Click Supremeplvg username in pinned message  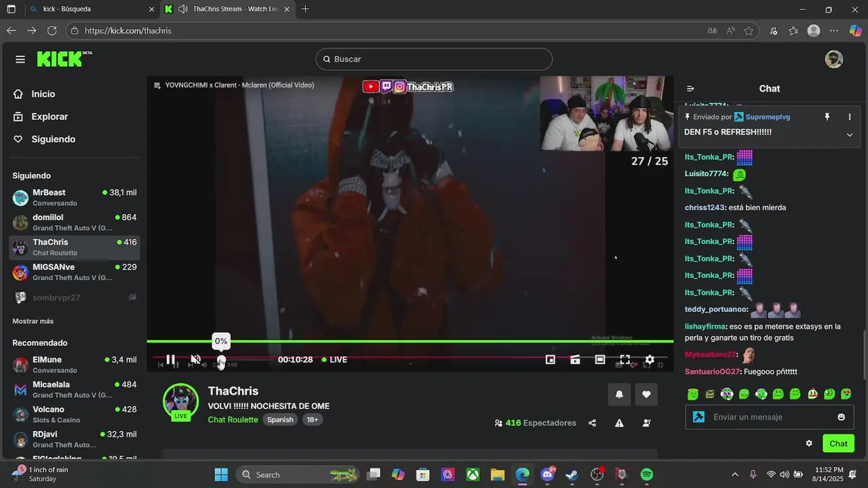[768, 117]
